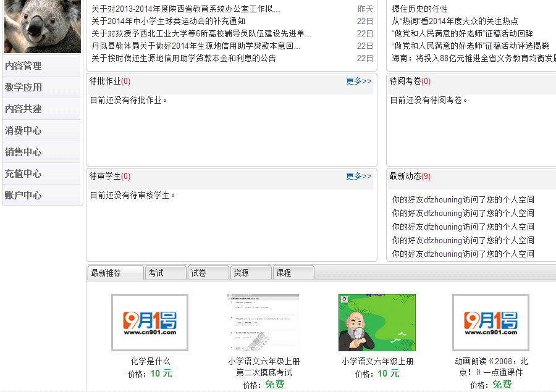The height and width of the screenshot is (392, 556).
Task: Switch to the 考试 tab
Action: pos(165,273)
